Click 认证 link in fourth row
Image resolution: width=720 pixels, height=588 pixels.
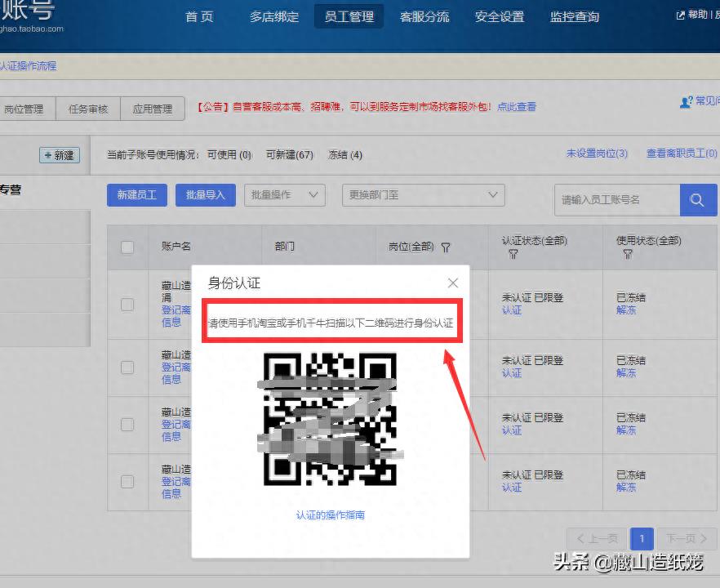(512, 488)
